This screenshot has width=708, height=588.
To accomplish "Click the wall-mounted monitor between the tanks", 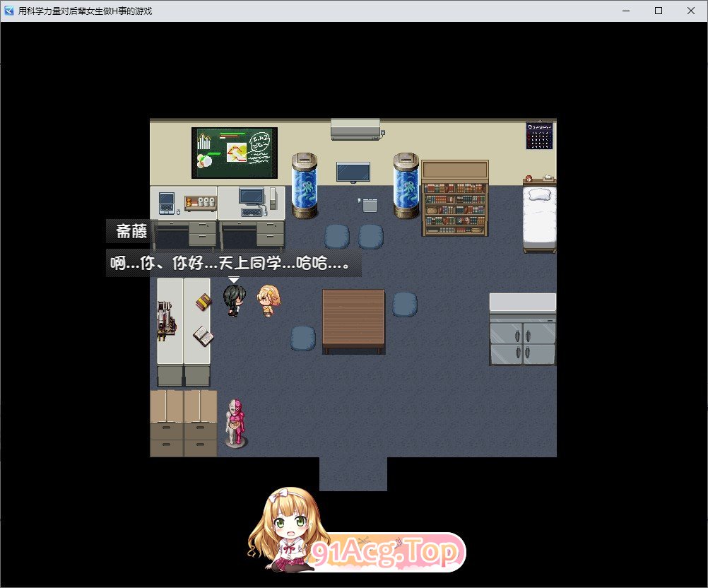I will point(353,172).
